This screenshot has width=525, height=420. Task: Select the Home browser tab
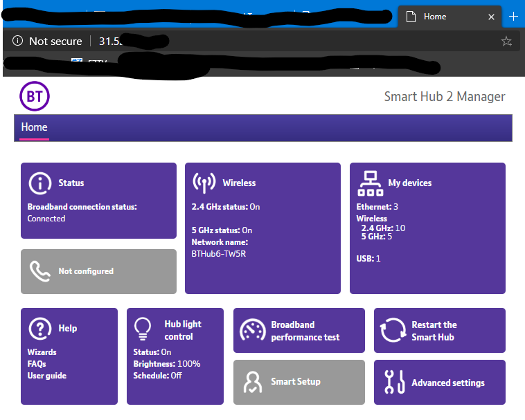[450, 17]
